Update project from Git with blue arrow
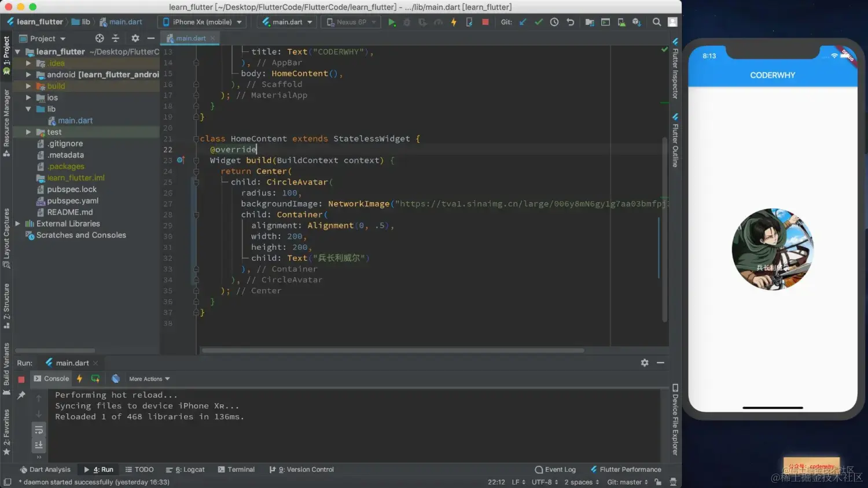This screenshot has height=488, width=868. tap(523, 22)
